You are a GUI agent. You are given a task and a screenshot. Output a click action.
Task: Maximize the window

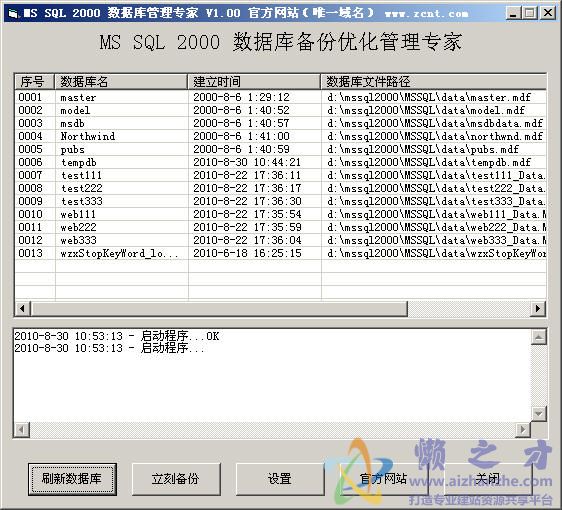pos(529,14)
